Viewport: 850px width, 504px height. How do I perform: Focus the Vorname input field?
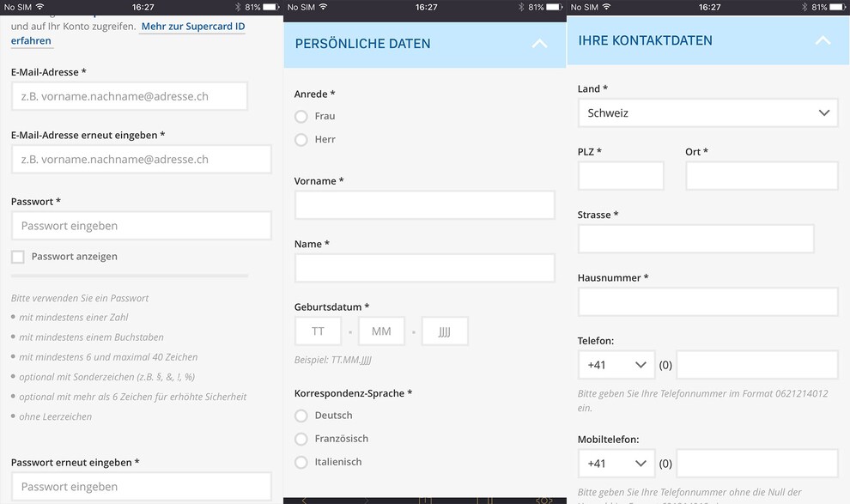tap(424, 205)
